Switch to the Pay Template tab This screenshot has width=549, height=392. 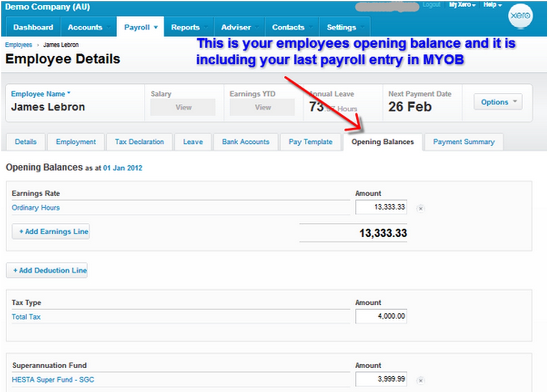[310, 142]
